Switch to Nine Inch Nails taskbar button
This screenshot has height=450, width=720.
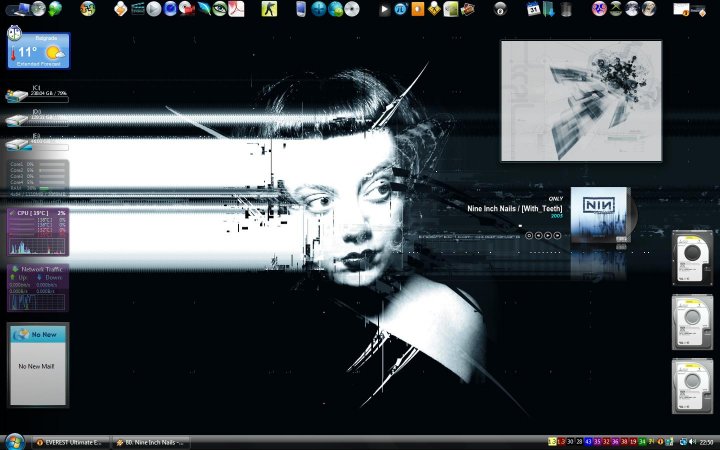[151, 443]
